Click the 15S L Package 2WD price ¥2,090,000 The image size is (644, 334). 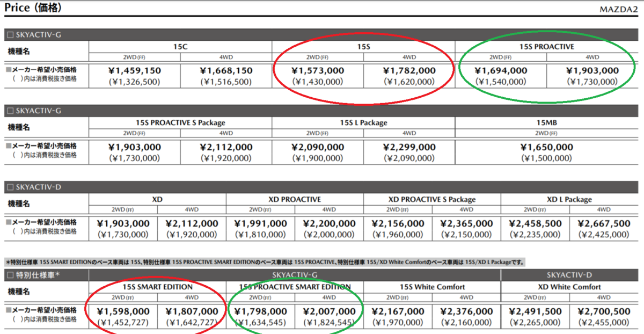[318, 147]
